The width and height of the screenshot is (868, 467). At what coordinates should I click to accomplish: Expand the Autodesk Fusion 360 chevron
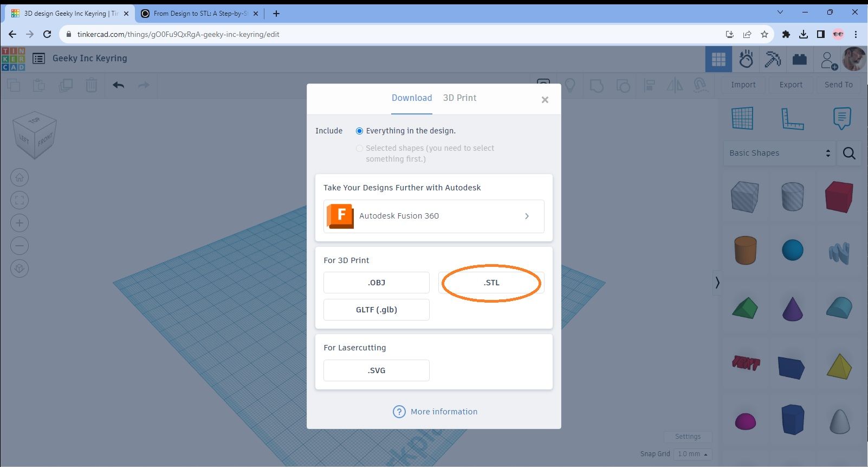click(x=527, y=216)
